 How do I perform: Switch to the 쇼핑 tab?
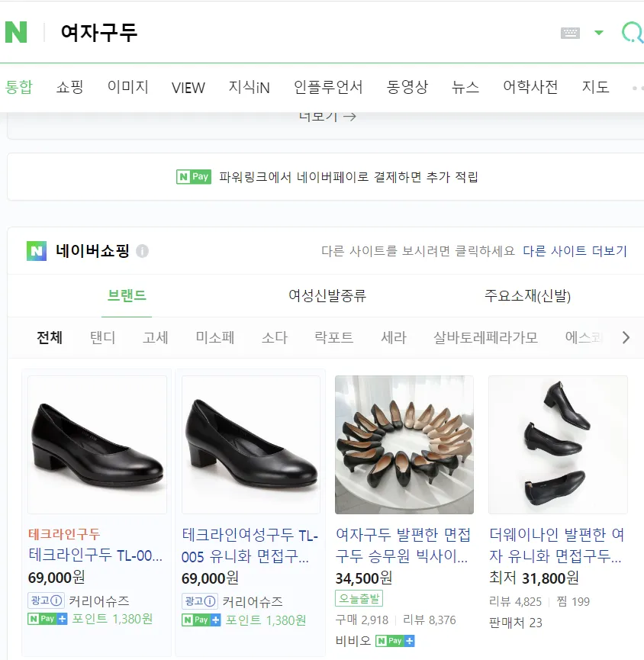[x=70, y=87]
